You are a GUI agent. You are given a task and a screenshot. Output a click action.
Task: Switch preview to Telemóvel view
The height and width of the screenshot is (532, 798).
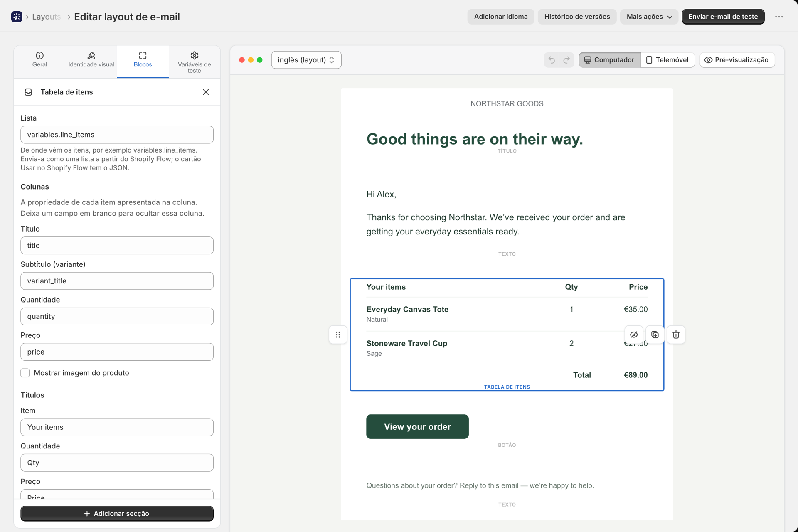[x=667, y=60]
